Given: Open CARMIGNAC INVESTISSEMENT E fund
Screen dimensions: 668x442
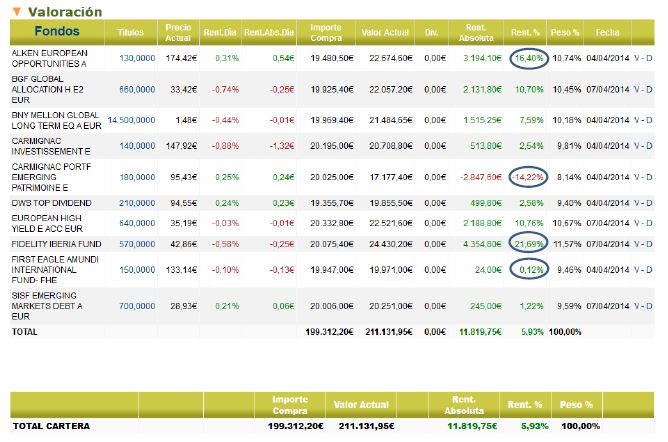Looking at the screenshot, I should pyautogui.click(x=51, y=146).
